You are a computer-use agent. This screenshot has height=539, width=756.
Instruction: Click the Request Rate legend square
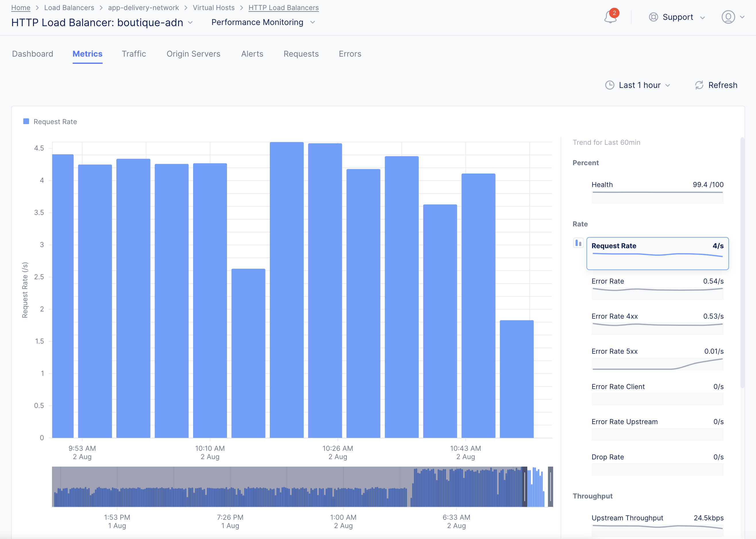tap(26, 121)
